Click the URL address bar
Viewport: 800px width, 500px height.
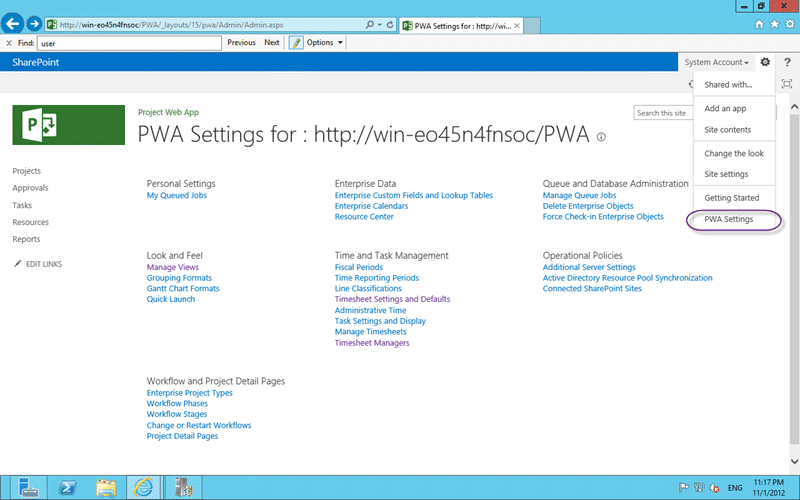coord(206,24)
